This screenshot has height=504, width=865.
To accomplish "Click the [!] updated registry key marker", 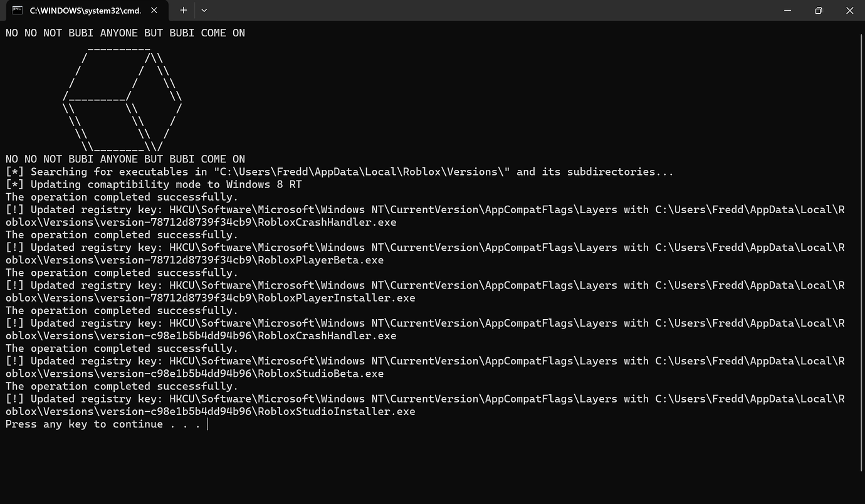I will [x=14, y=209].
